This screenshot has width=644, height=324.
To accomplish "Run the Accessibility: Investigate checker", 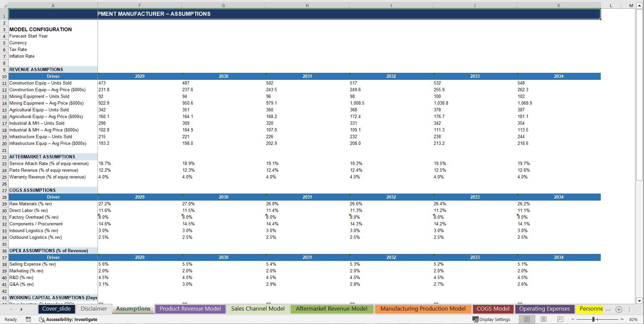I will (68, 319).
